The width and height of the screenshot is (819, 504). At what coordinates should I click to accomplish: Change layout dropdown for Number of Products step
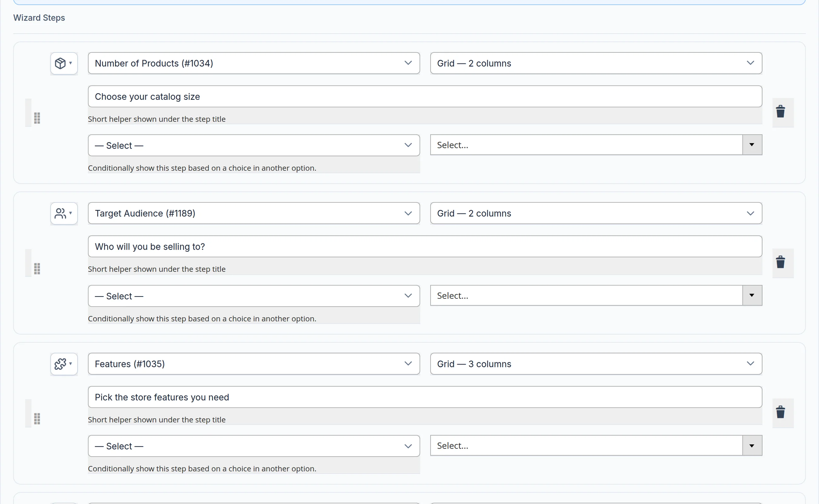[x=596, y=63]
